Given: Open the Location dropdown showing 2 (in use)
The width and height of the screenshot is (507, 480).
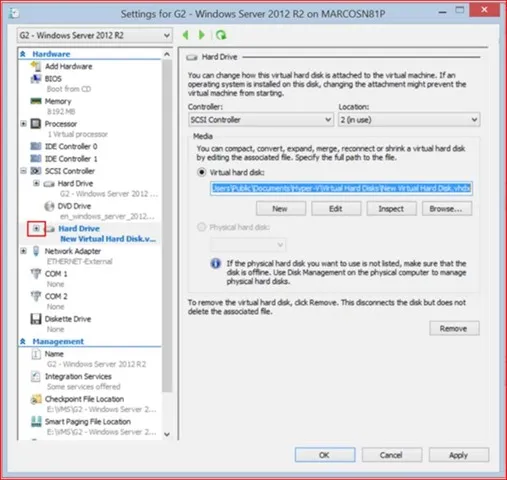Looking at the screenshot, I should click(409, 120).
